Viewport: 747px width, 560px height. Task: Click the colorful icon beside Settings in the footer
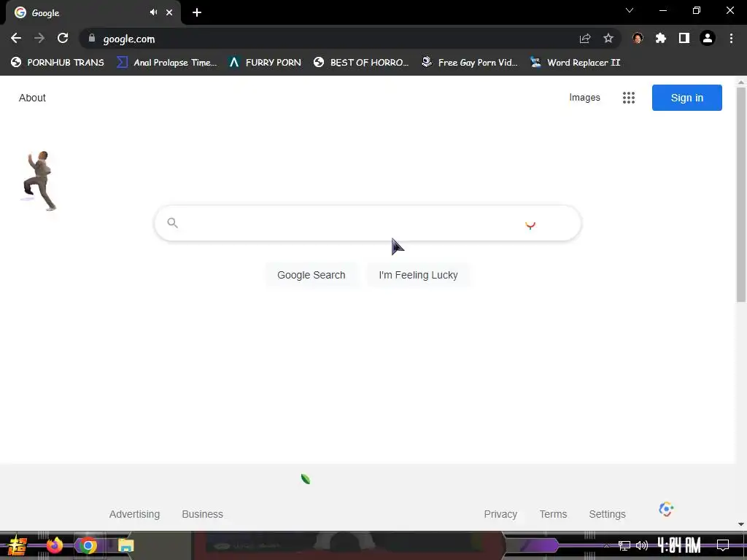pyautogui.click(x=666, y=509)
